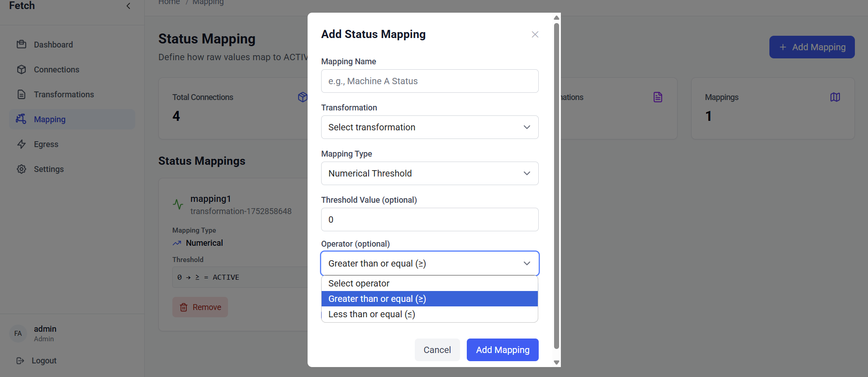Open the Select transformation dropdown
868x377 pixels.
pos(429,127)
